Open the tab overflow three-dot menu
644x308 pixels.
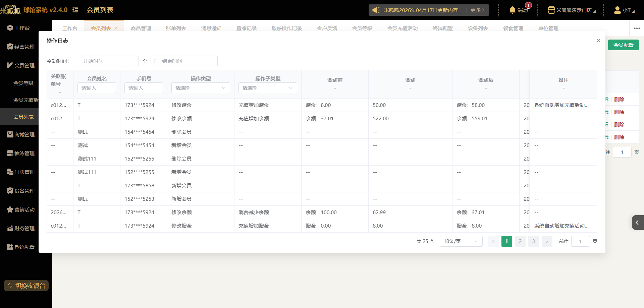pos(637,28)
